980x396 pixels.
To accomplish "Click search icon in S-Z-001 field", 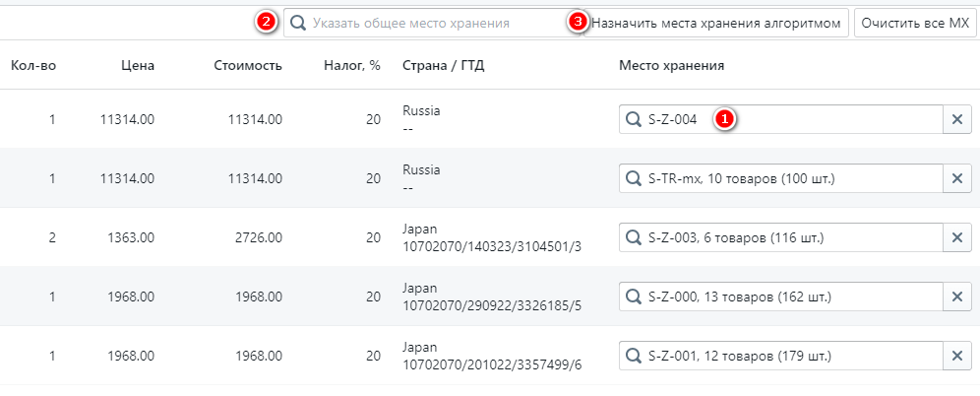I will coord(634,356).
